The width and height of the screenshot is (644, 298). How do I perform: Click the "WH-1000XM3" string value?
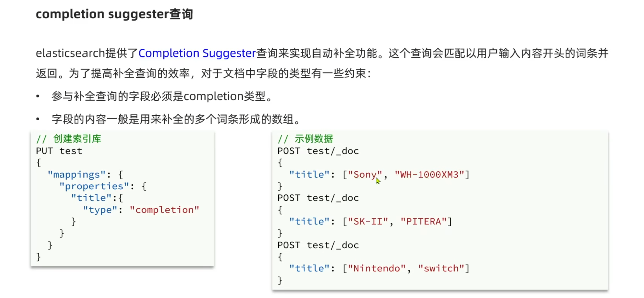[x=429, y=175]
